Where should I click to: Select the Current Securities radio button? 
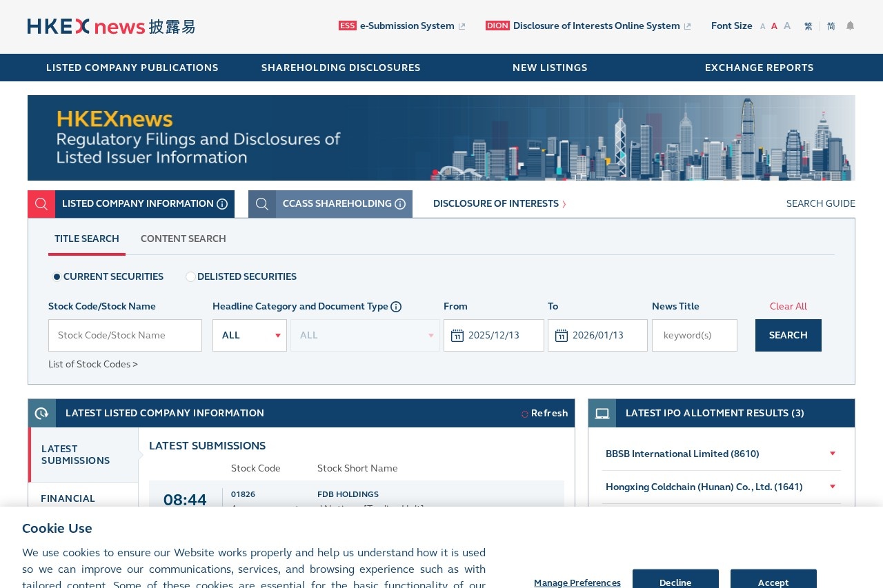[57, 277]
